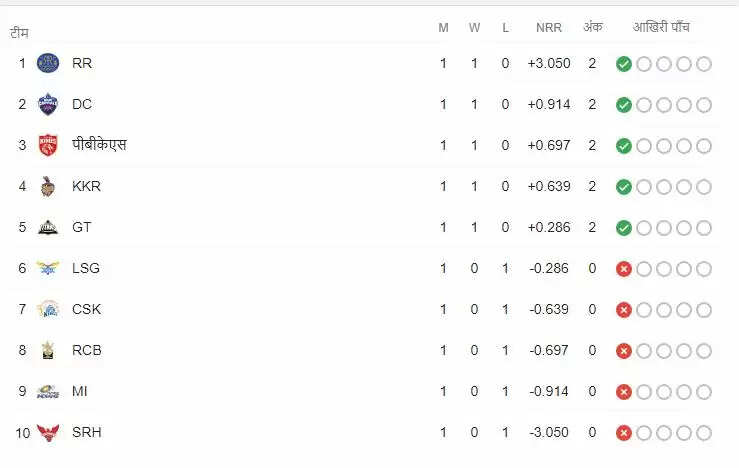
Task: Click the SRH team logo
Action: point(48,432)
